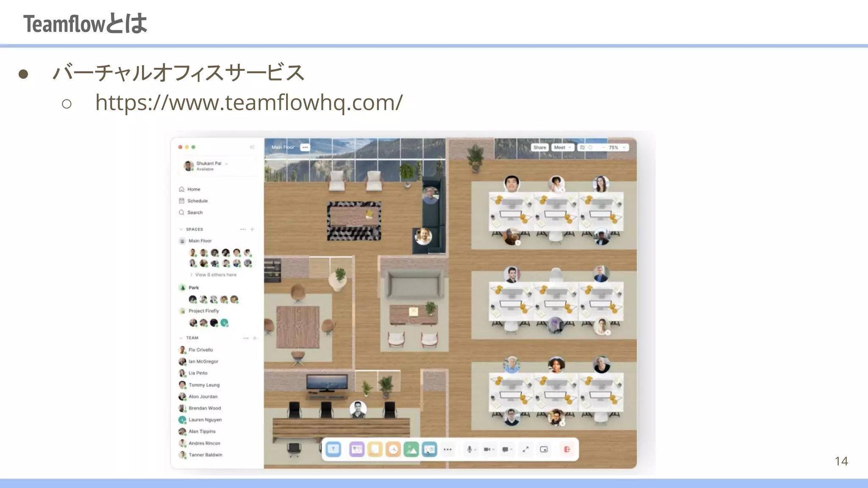Open the floor map icon
868x488 pixels.
(582, 147)
